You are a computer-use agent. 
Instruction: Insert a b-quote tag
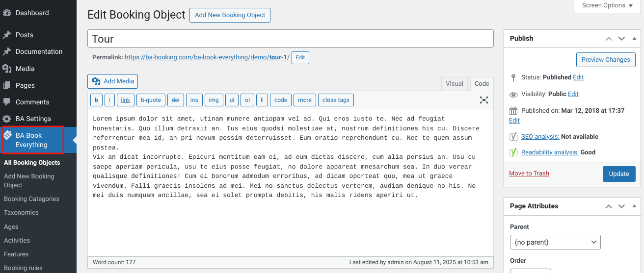[151, 100]
